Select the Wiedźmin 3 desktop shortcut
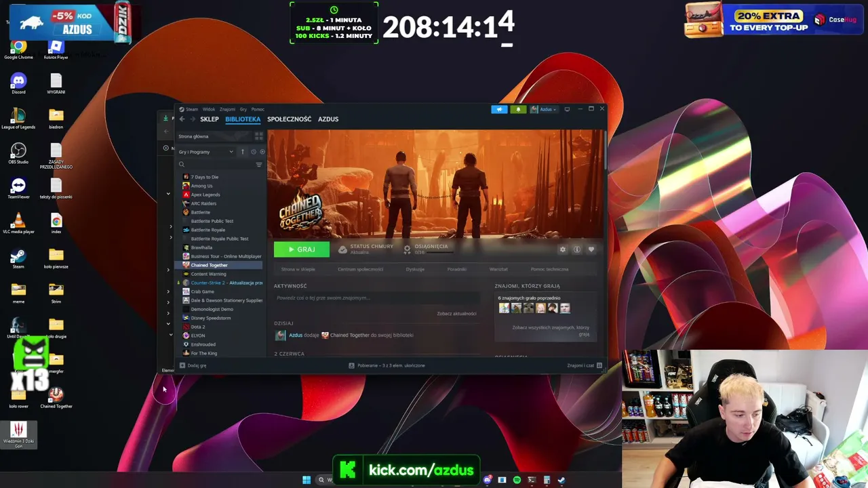This screenshot has width=868, height=488. pos(18,434)
